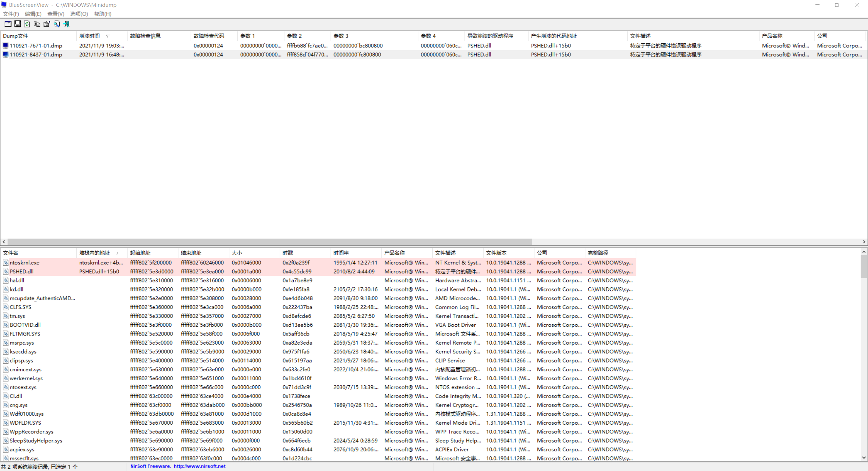Click the hal.dll file icon
The image size is (868, 471).
(x=6, y=280)
